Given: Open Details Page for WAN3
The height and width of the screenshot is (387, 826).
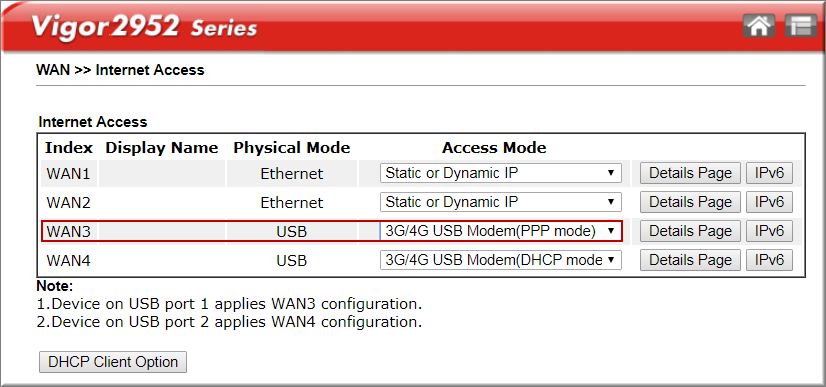Looking at the screenshot, I should 690,231.
